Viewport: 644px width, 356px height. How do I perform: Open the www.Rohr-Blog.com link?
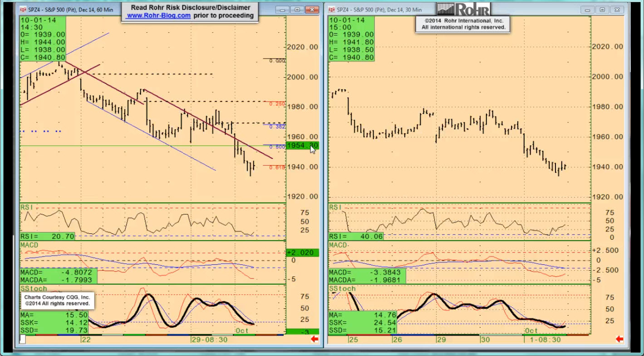[158, 15]
